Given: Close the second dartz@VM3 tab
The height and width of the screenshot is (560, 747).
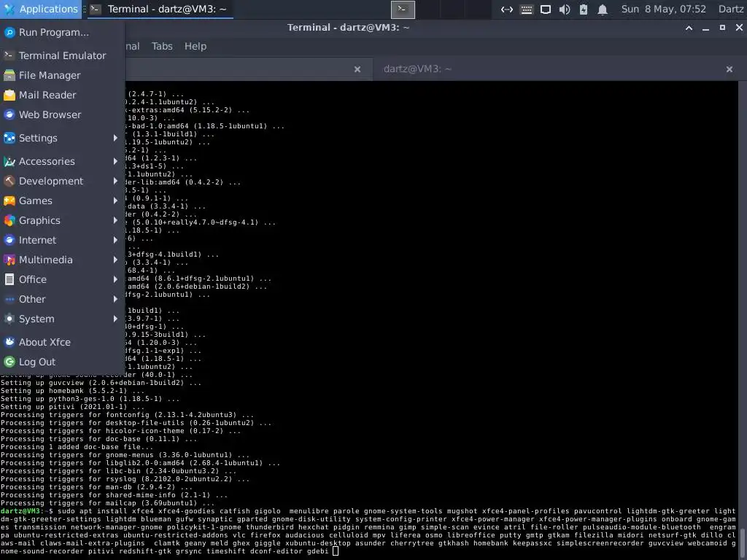Looking at the screenshot, I should tap(729, 69).
